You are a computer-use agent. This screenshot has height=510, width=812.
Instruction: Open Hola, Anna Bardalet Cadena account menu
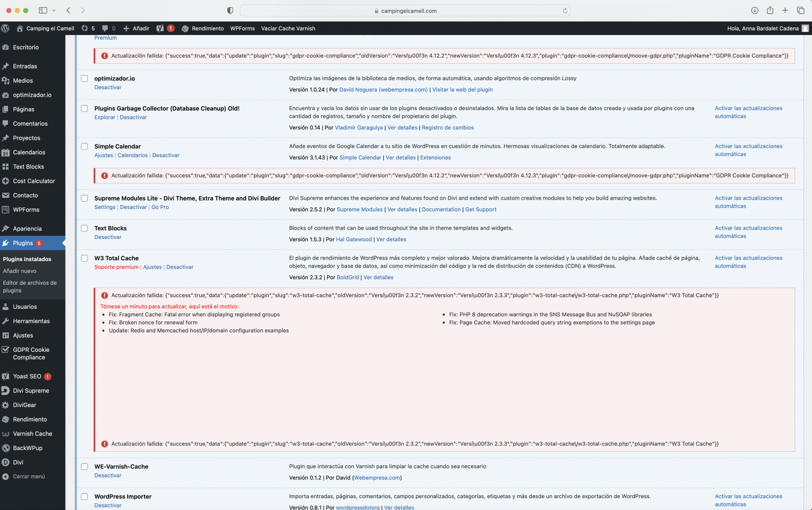tap(768, 28)
